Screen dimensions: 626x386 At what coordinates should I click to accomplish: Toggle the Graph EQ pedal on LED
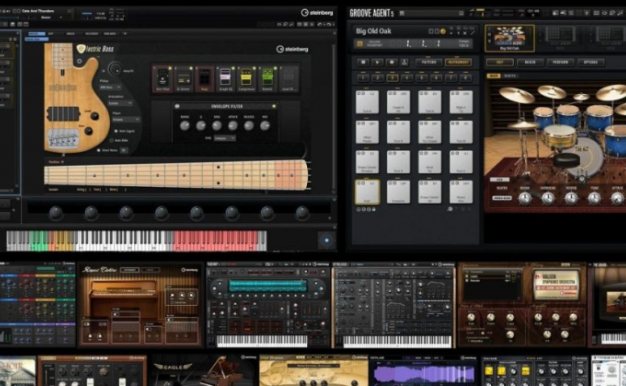point(233,69)
